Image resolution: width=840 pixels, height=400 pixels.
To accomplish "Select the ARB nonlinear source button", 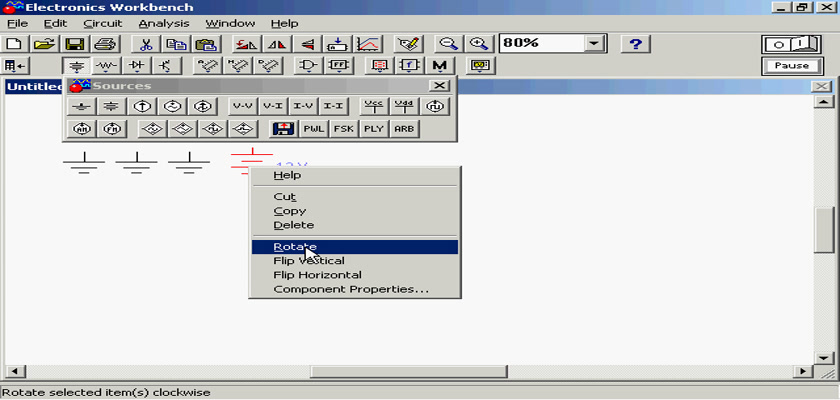I will pyautogui.click(x=404, y=129).
